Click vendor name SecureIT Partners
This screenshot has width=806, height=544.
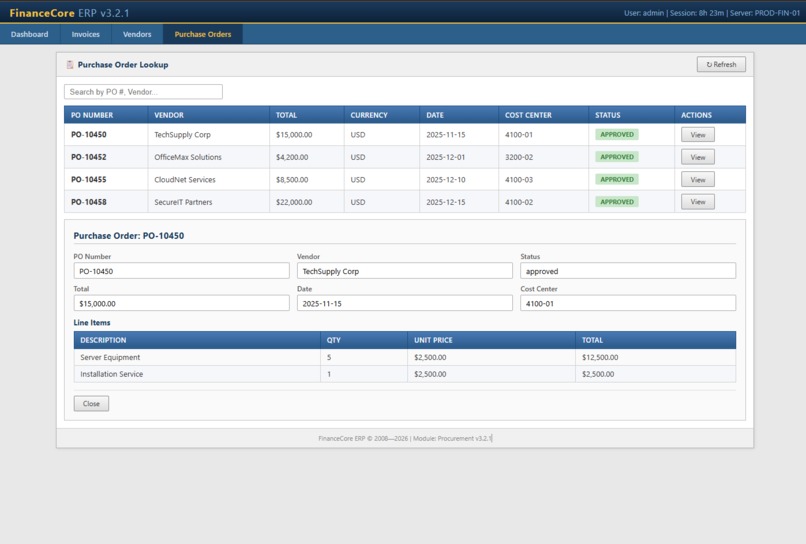pyautogui.click(x=184, y=202)
